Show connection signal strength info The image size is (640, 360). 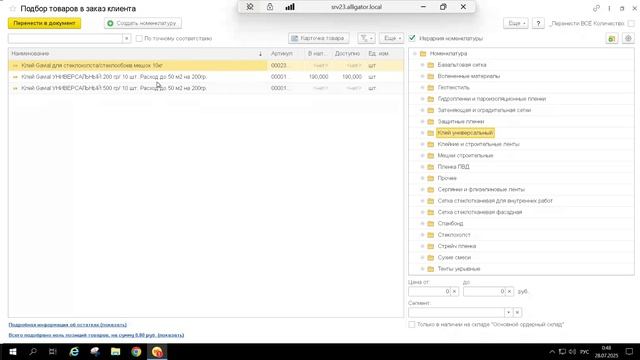coord(290,7)
